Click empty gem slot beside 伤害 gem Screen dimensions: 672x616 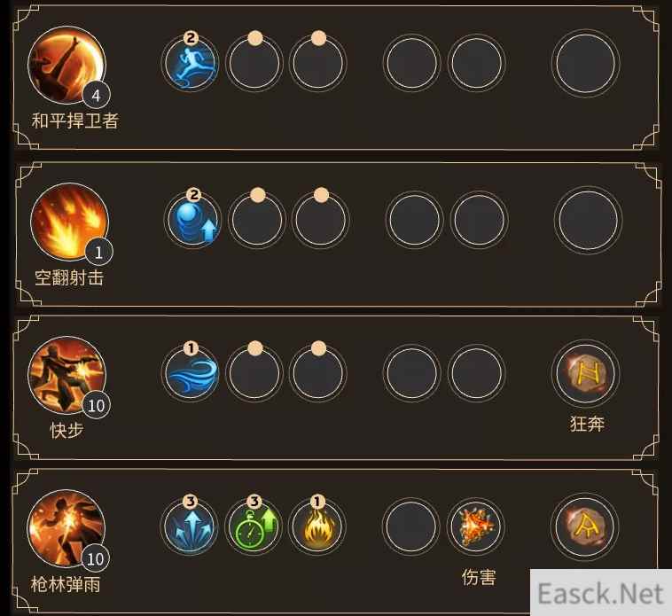[411, 526]
